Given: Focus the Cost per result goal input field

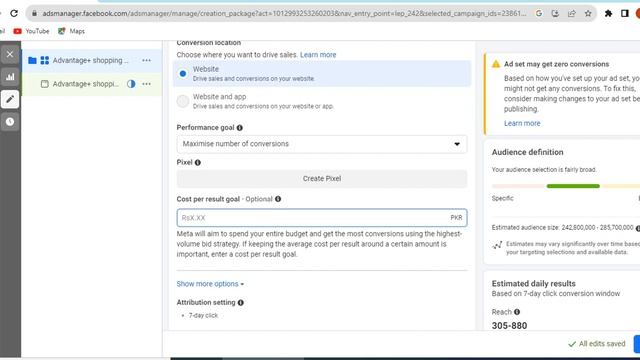Looking at the screenshot, I should [x=322, y=218].
